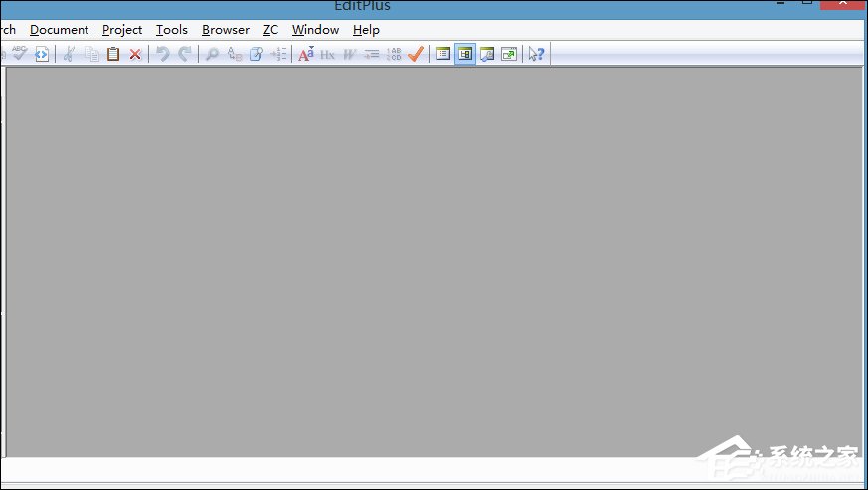Screen dimensions: 868x490
Task: Click the Cut scissors icon
Action: tap(70, 54)
